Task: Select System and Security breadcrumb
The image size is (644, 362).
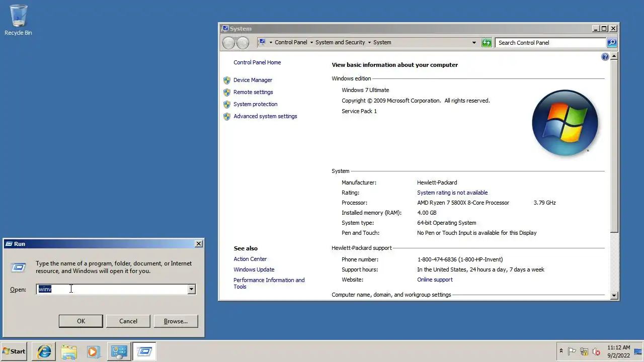Action: [340, 43]
